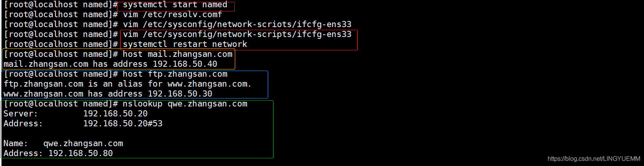Open the blog.csdn.net/LINGYUEMM watermark link

pyautogui.click(x=594, y=159)
